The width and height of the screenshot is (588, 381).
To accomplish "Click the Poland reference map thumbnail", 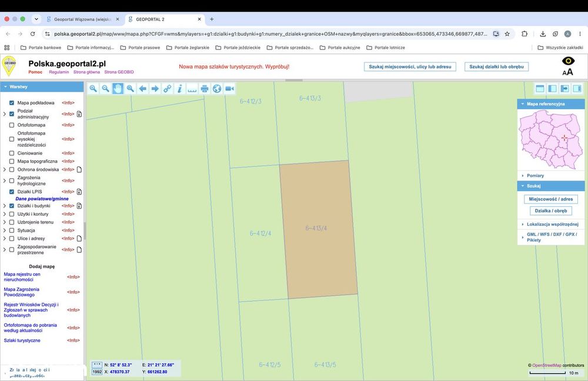I will click(x=551, y=140).
